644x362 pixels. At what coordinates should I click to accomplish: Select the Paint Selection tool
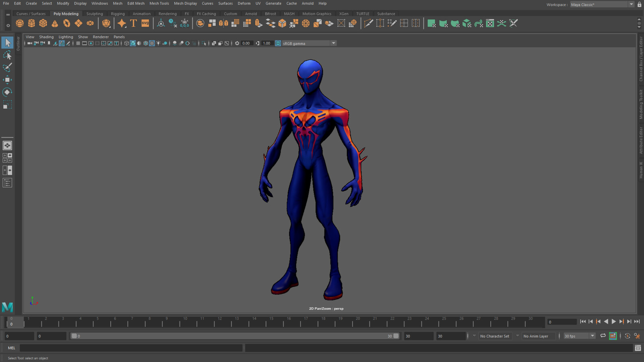click(x=7, y=67)
